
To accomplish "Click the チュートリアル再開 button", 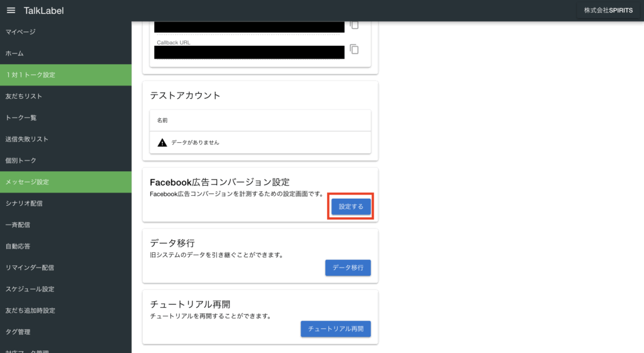I will click(336, 329).
